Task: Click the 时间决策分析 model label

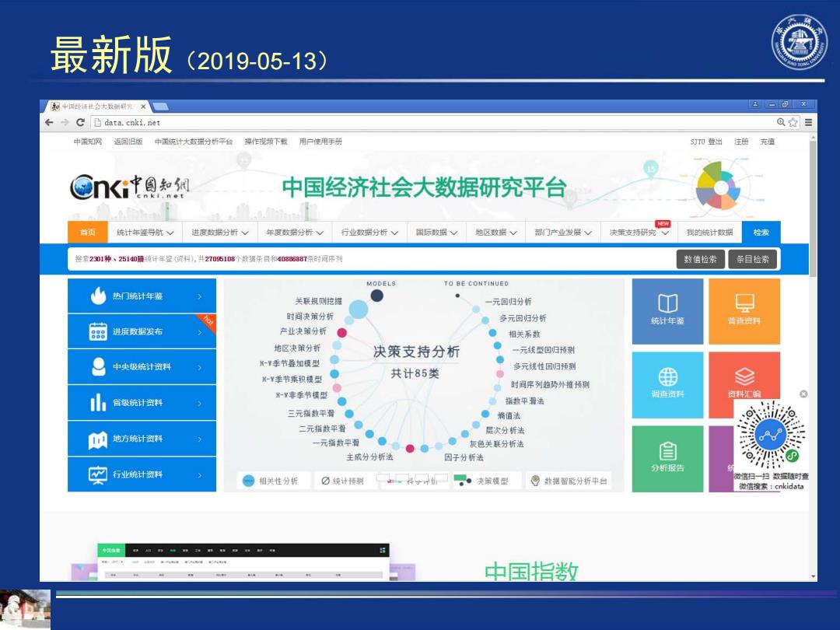Action: 310,316
